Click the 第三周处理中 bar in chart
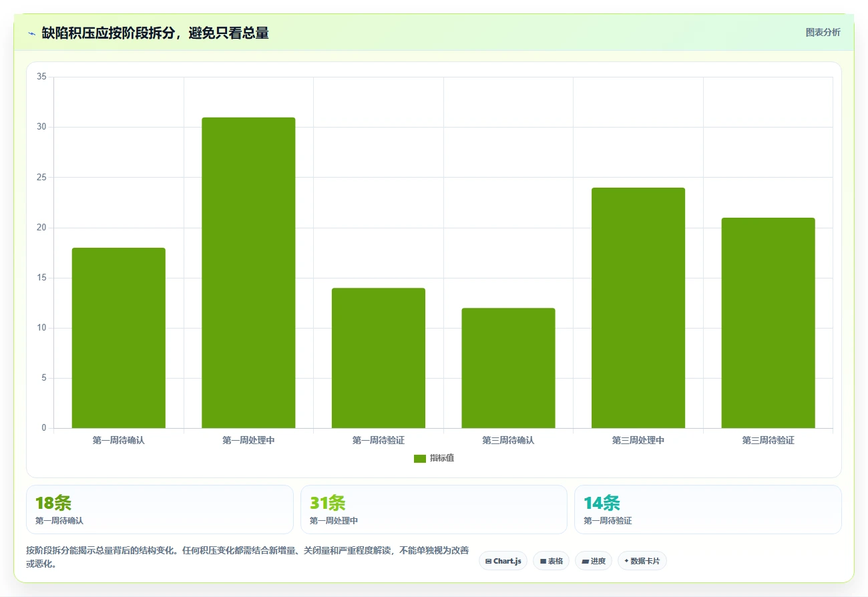Screen dimensions: 868x597 pyautogui.click(x=638, y=308)
